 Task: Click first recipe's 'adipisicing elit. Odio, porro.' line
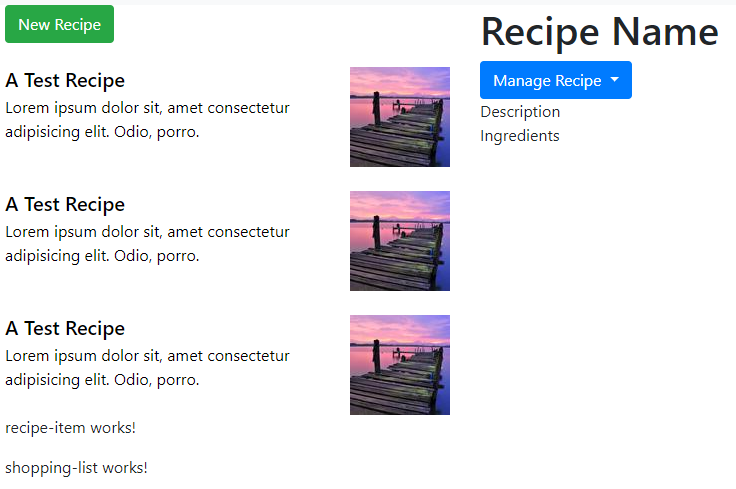[102, 132]
